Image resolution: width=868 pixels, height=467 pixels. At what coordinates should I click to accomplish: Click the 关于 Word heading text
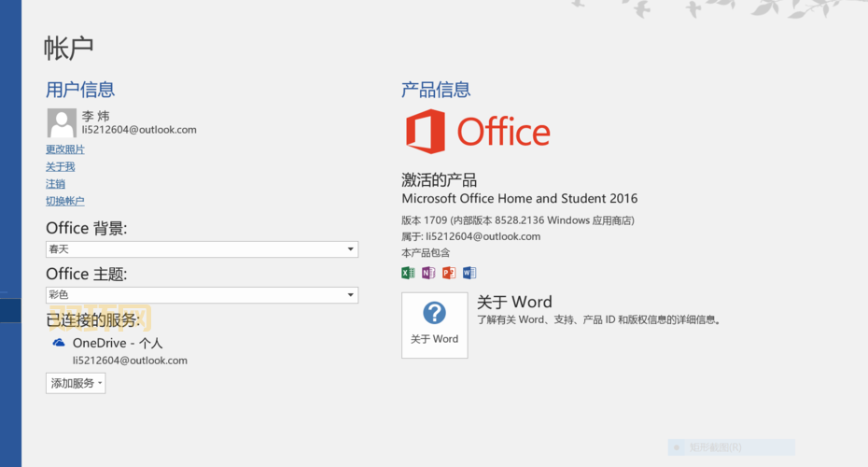pos(515,302)
